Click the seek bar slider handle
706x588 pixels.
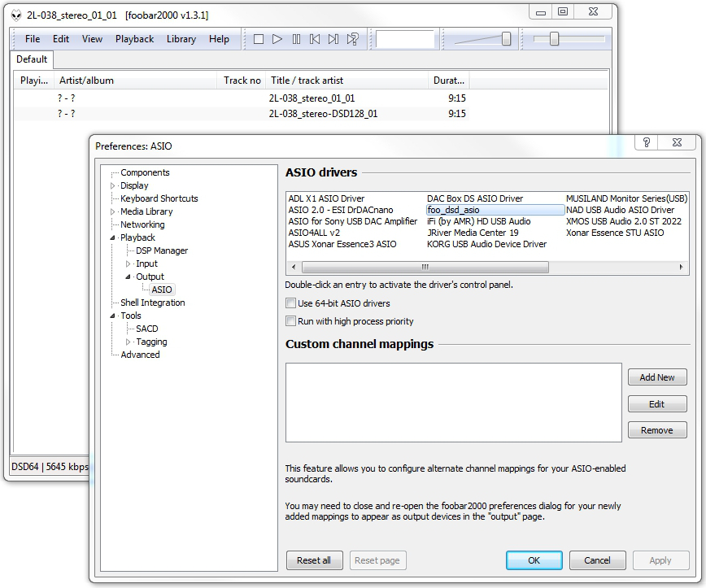click(554, 39)
